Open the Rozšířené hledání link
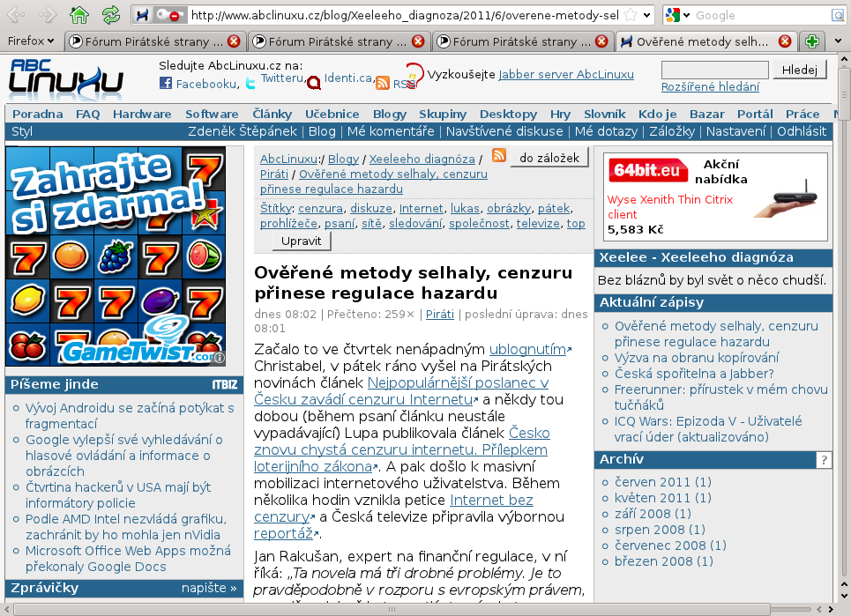The height and width of the screenshot is (616, 851). coord(710,86)
